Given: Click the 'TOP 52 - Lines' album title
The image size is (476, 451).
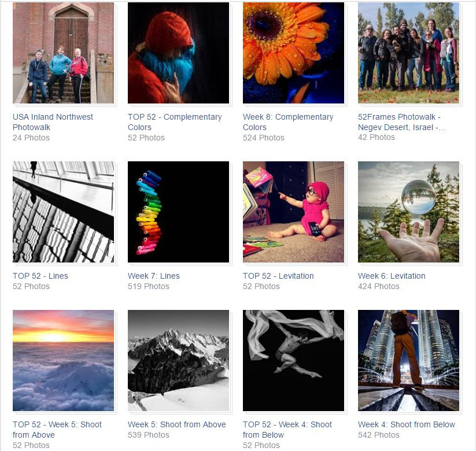Looking at the screenshot, I should tap(40, 276).
